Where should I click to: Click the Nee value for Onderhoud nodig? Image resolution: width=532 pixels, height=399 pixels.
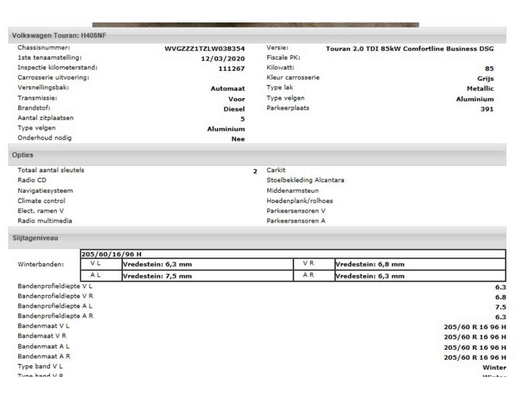238,139
